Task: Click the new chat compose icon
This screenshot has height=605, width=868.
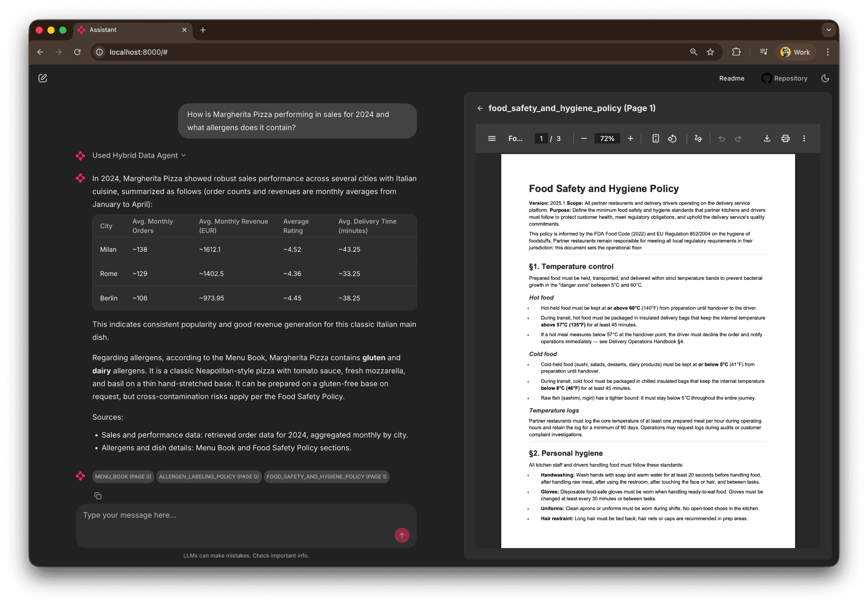Action: (x=42, y=78)
